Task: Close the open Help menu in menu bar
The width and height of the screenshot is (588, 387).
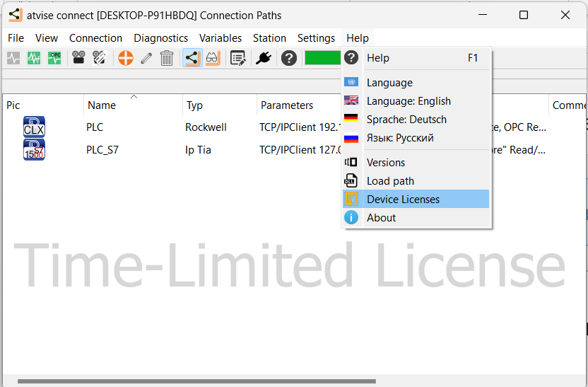Action: (x=358, y=38)
